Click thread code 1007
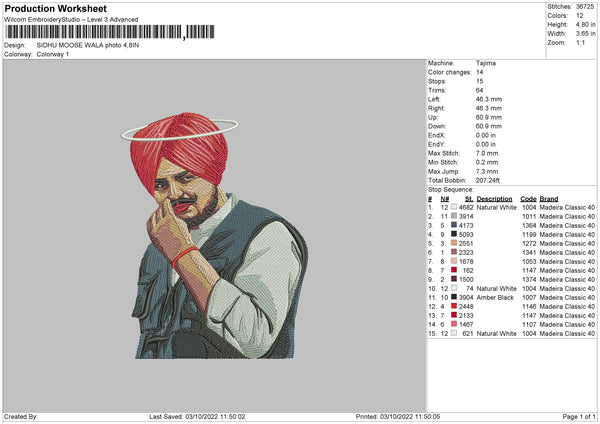Image resolution: width=600 pixels, height=424 pixels. [529, 297]
